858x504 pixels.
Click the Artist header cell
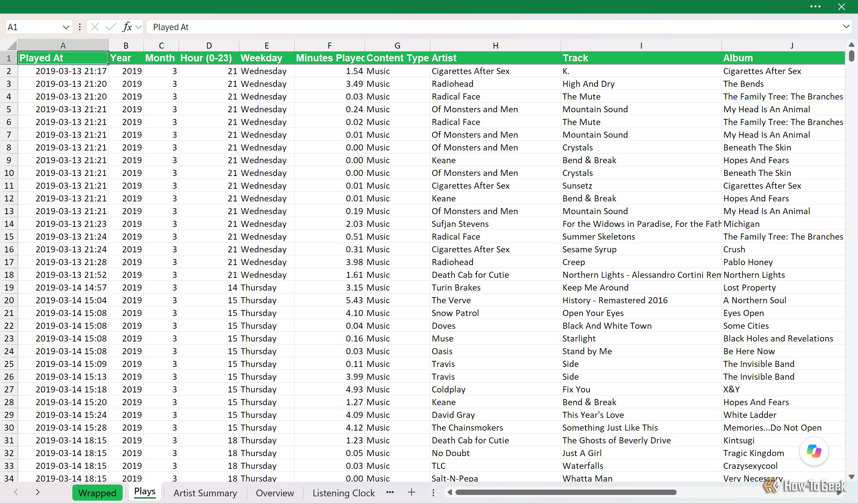tap(495, 58)
